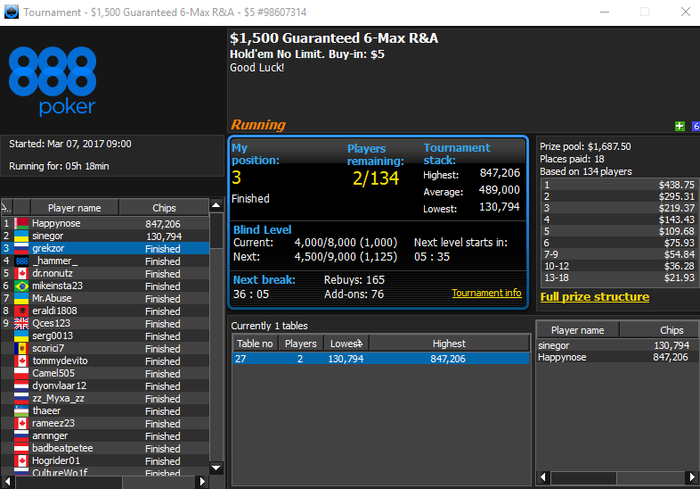Click the Canada flag next to dr.nonutz
Viewport: 700px width, 489px height.
point(21,273)
